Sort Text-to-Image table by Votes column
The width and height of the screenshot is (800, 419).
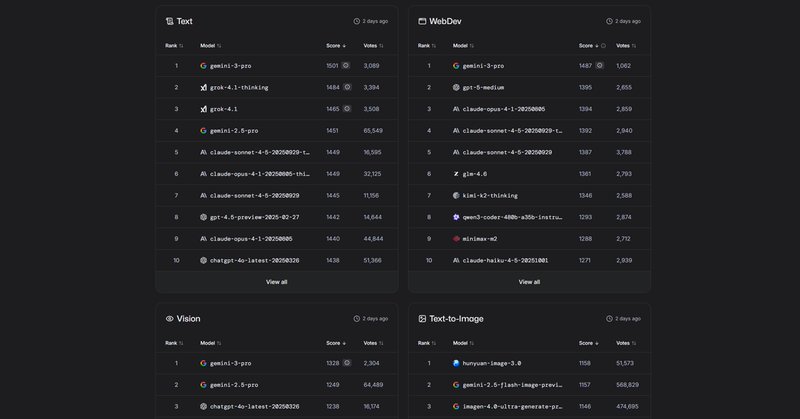(x=626, y=343)
